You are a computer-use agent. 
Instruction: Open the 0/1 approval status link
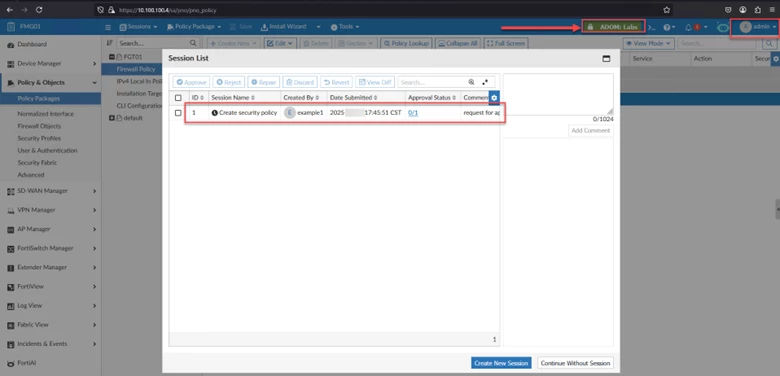pyautogui.click(x=413, y=113)
